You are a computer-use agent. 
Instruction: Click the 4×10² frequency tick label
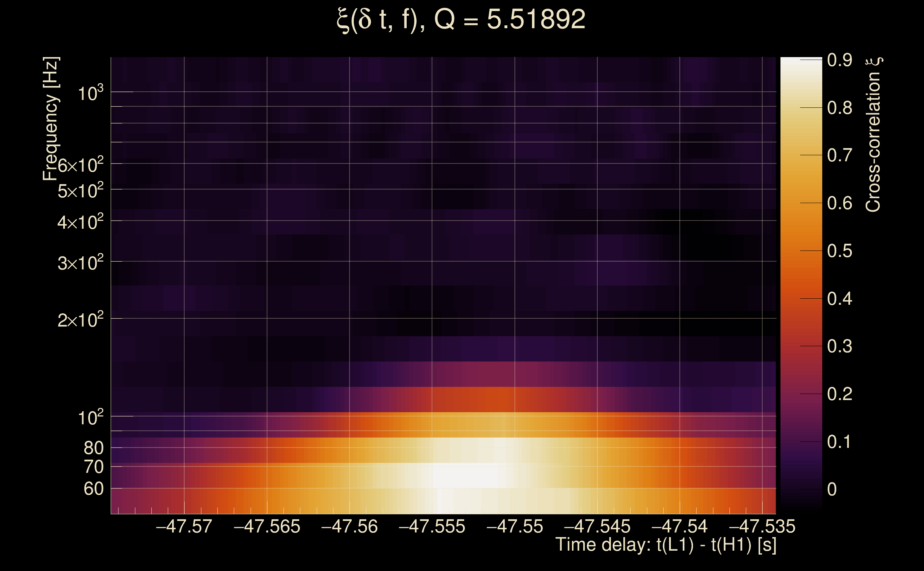[x=80, y=222]
